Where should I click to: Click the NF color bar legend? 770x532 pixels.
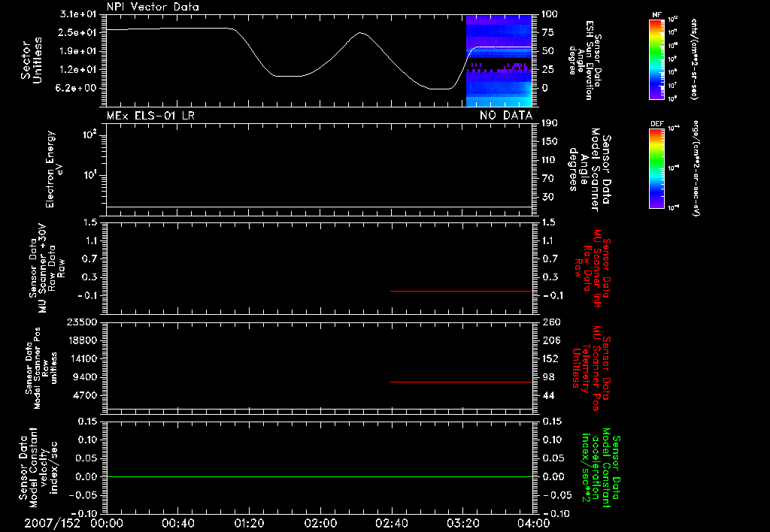click(657, 59)
